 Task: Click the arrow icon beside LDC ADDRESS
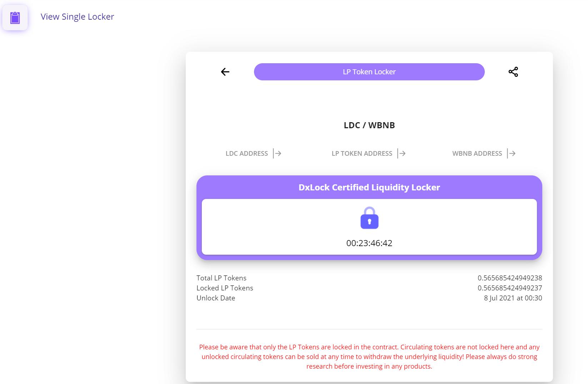coord(277,153)
